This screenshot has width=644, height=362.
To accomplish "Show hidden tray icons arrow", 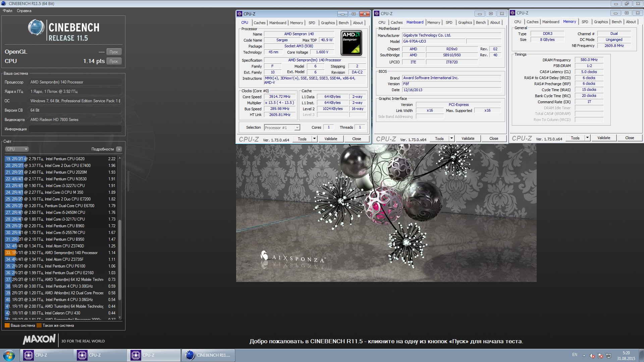I will click(584, 356).
